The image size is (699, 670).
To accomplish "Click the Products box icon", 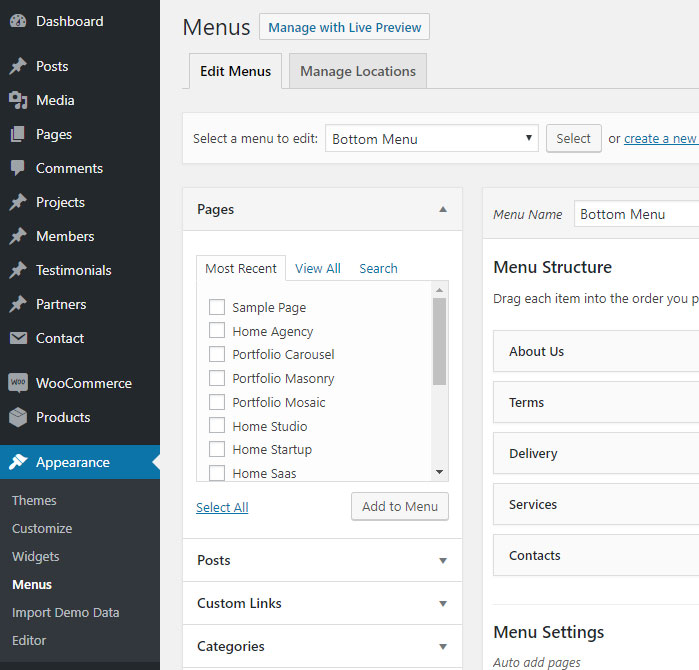I will [18, 417].
